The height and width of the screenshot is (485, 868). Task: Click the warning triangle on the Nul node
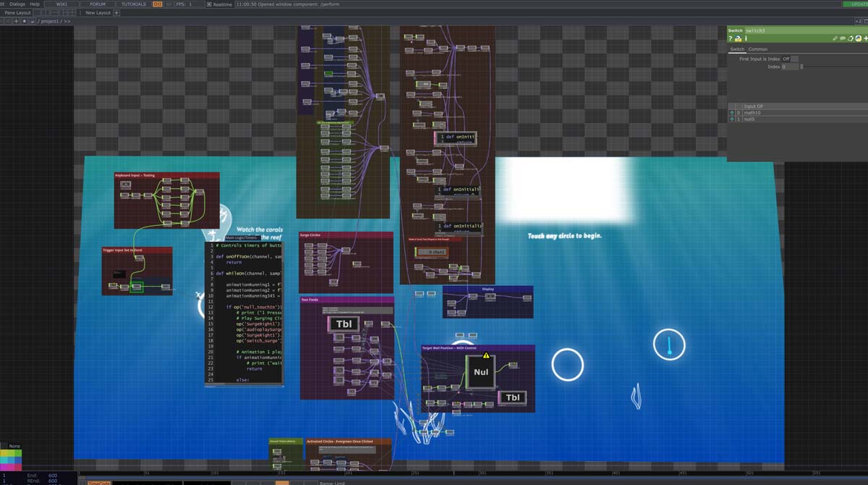point(486,355)
